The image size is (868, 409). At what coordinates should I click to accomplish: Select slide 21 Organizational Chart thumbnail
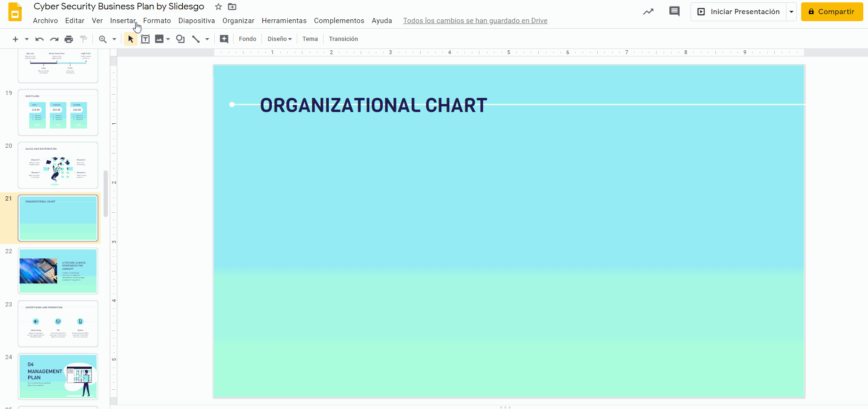coord(58,218)
